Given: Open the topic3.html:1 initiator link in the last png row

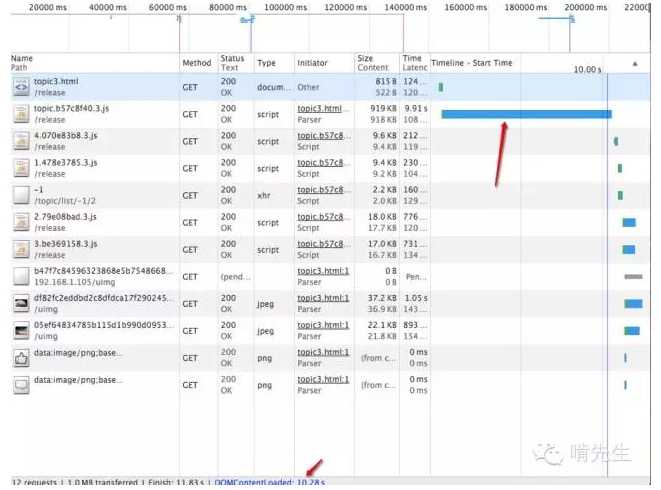Looking at the screenshot, I should [323, 379].
